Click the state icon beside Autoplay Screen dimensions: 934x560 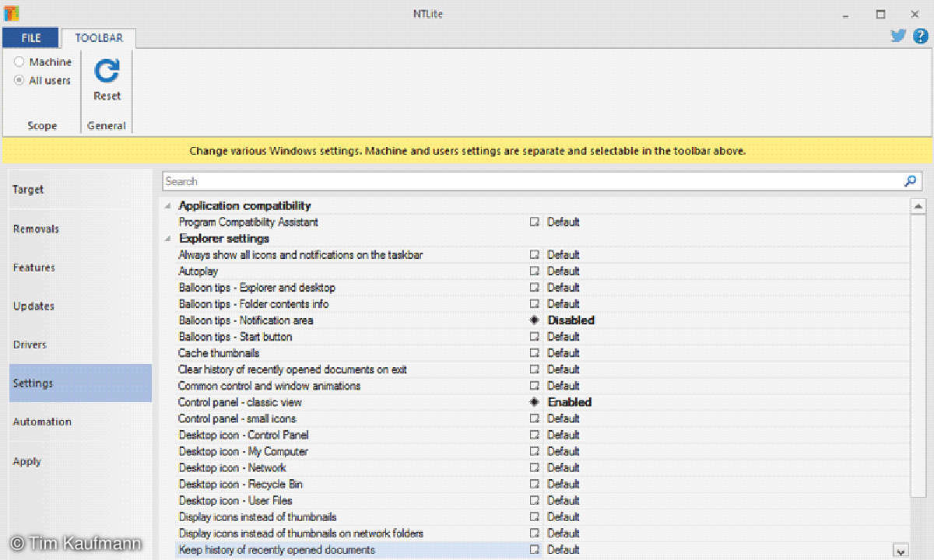(x=535, y=271)
